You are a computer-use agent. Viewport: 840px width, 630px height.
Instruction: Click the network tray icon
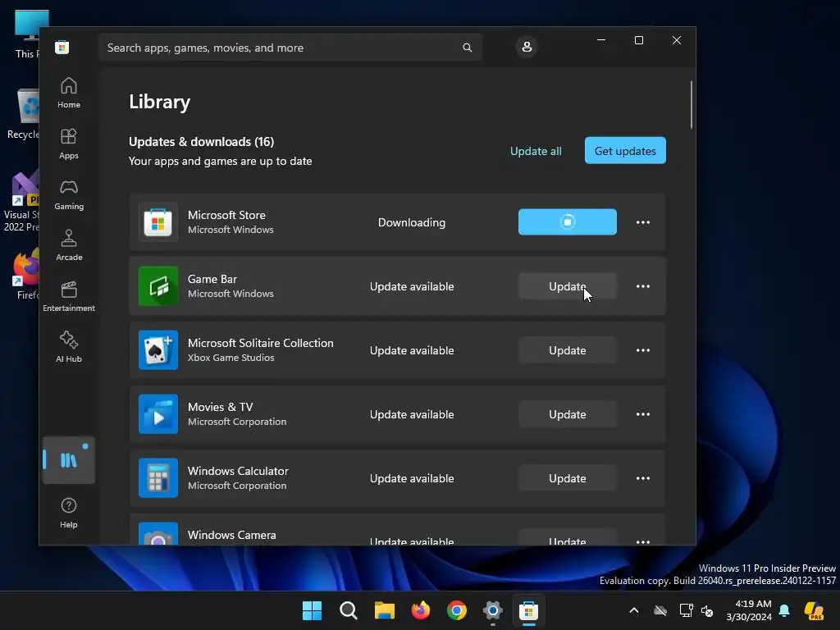[x=686, y=610]
